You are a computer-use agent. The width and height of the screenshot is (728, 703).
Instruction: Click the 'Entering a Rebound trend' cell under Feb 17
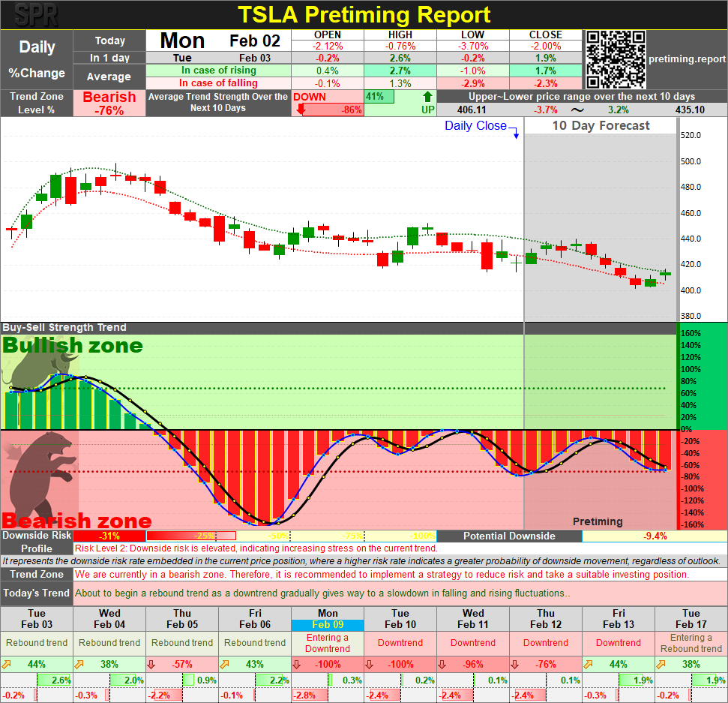coord(691,643)
